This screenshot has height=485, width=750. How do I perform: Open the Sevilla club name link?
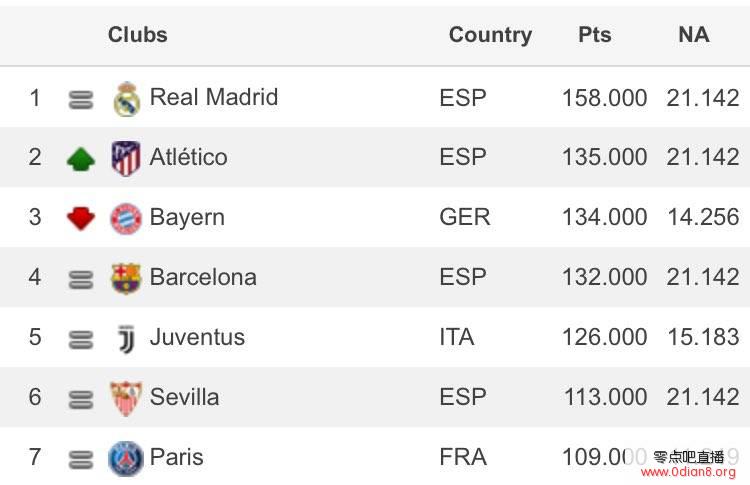click(185, 397)
